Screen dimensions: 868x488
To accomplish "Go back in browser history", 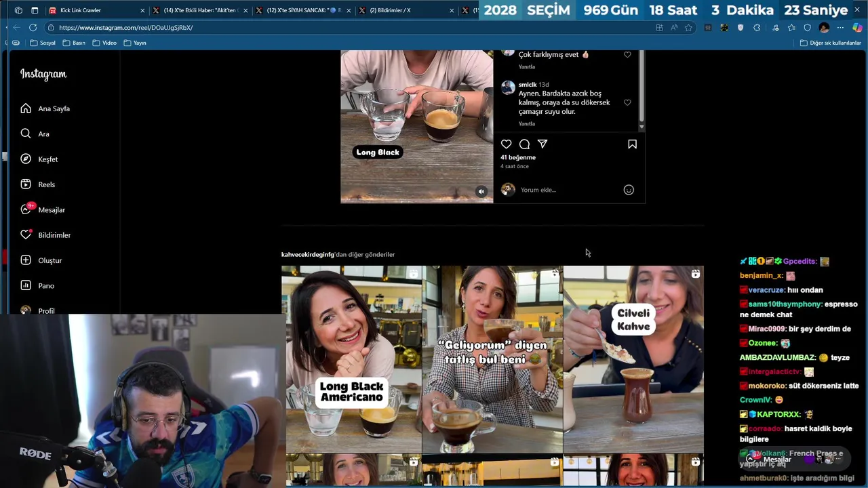I will (16, 27).
